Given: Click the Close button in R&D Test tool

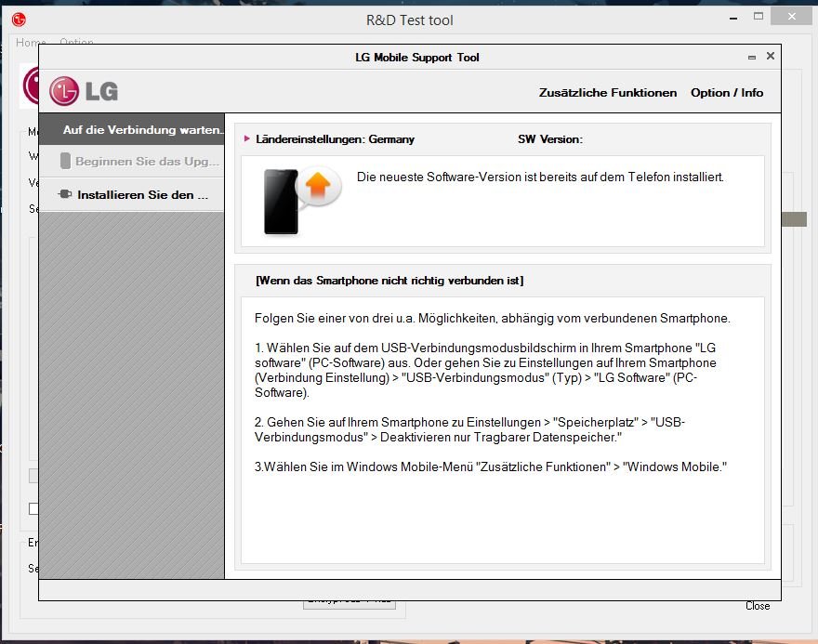Looking at the screenshot, I should coord(758,606).
